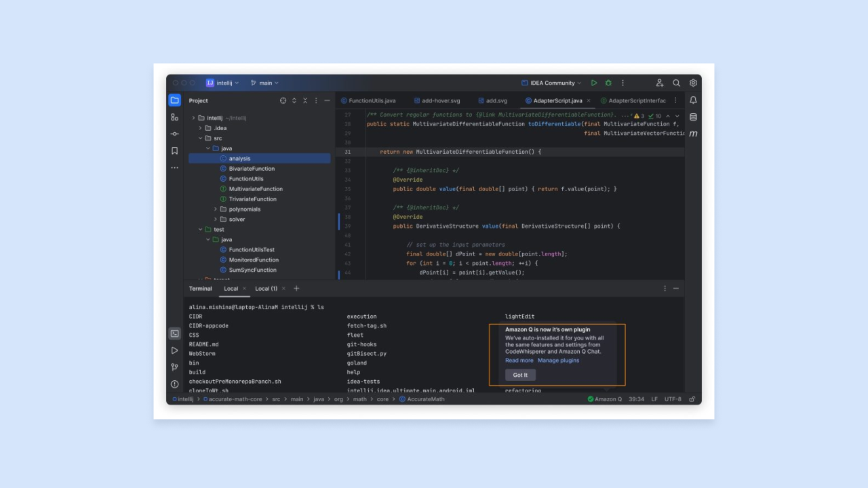The height and width of the screenshot is (488, 868).
Task: Click UTF-8 encoding in status bar
Action: point(673,399)
